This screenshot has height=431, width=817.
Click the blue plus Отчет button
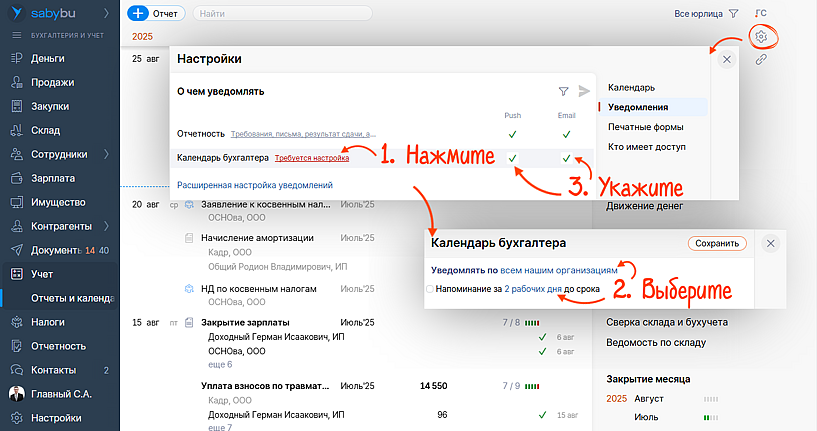[x=154, y=14]
